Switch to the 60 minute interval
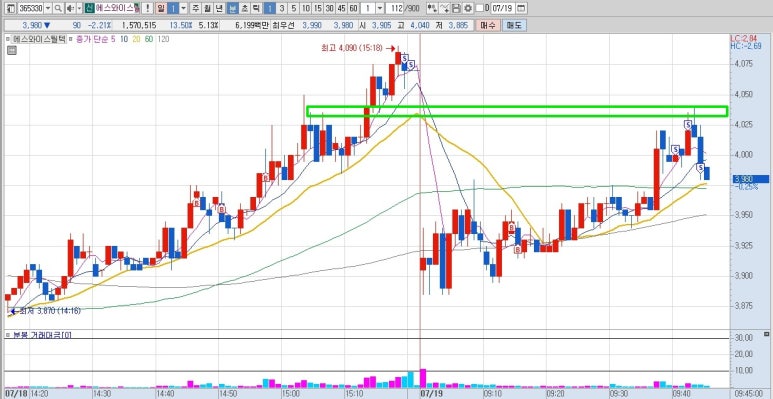This screenshot has height=399, width=773. pos(353,8)
